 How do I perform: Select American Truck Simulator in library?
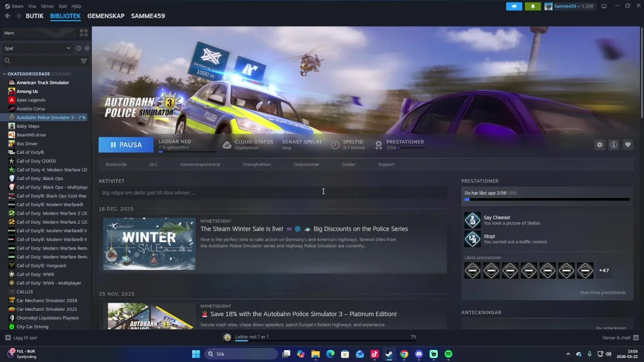tap(43, 82)
